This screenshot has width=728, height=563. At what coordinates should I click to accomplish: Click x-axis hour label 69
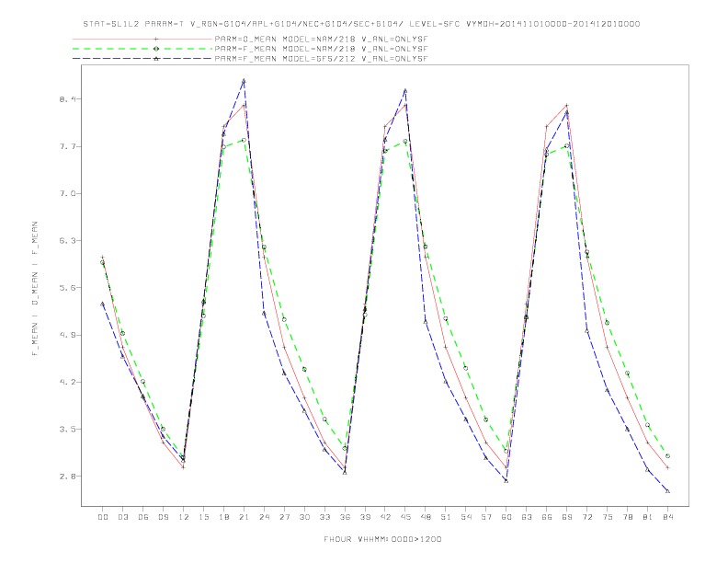coord(567,517)
